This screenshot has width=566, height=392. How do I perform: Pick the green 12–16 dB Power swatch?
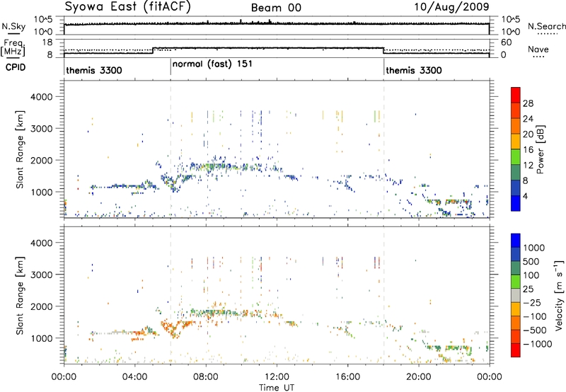click(x=516, y=156)
